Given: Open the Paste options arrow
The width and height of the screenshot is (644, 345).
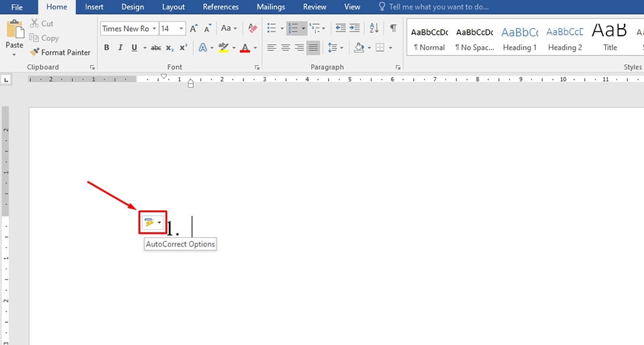Looking at the screenshot, I should 14,54.
